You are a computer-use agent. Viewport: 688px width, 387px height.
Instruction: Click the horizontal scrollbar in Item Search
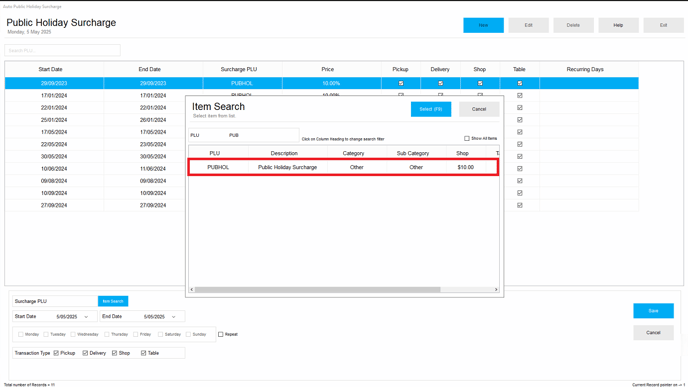click(317, 290)
